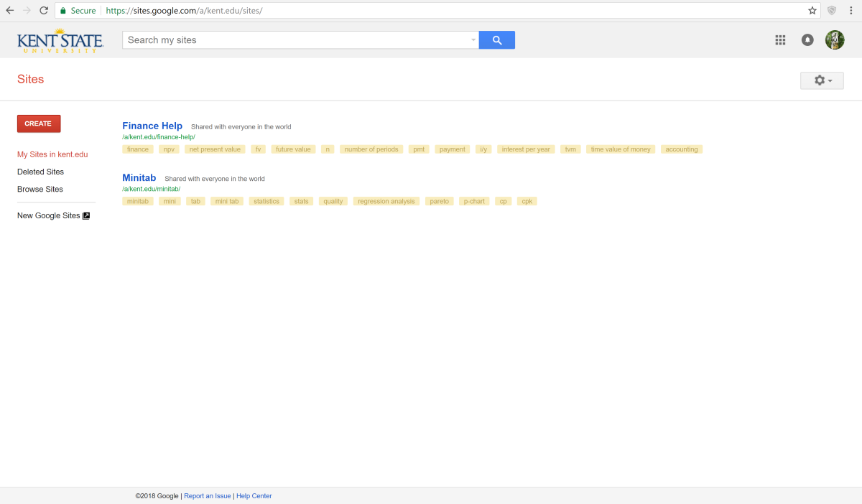Open the Google apps grid
The width and height of the screenshot is (862, 504).
pyautogui.click(x=780, y=40)
